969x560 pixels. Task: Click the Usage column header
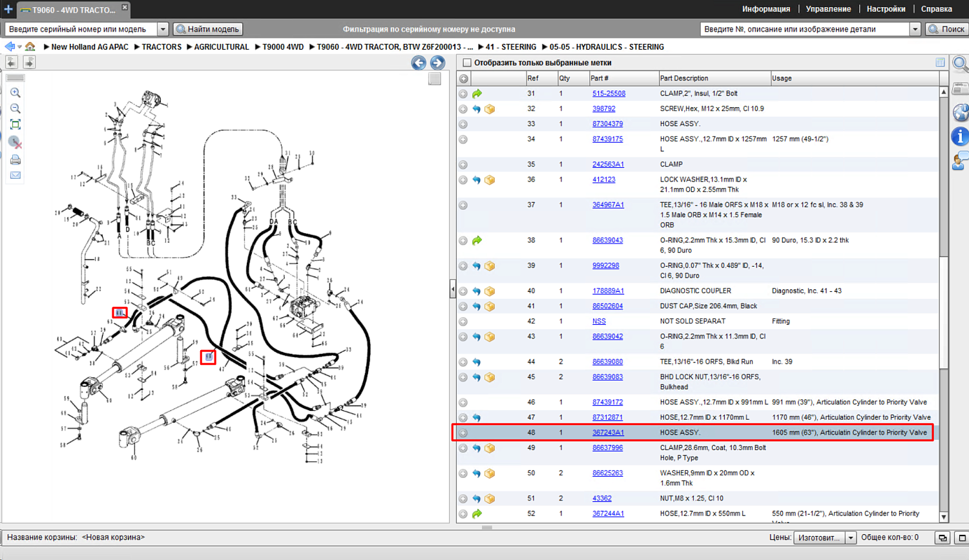pos(854,79)
